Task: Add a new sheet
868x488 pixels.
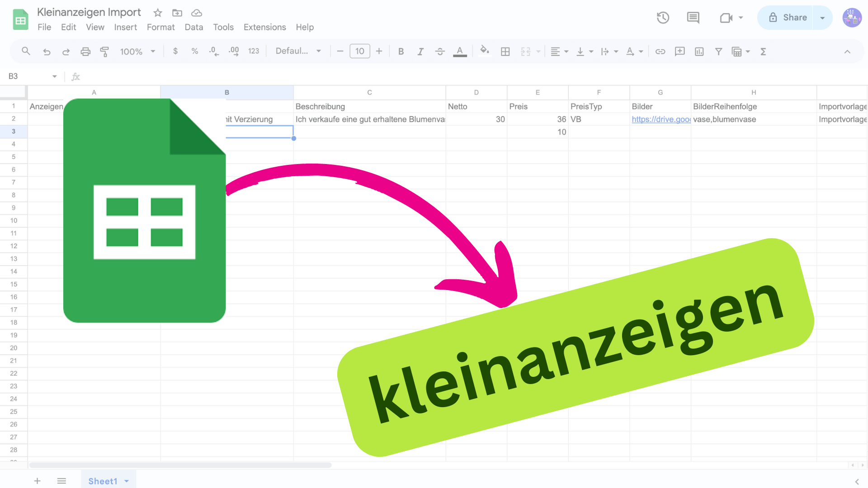Action: [x=37, y=481]
